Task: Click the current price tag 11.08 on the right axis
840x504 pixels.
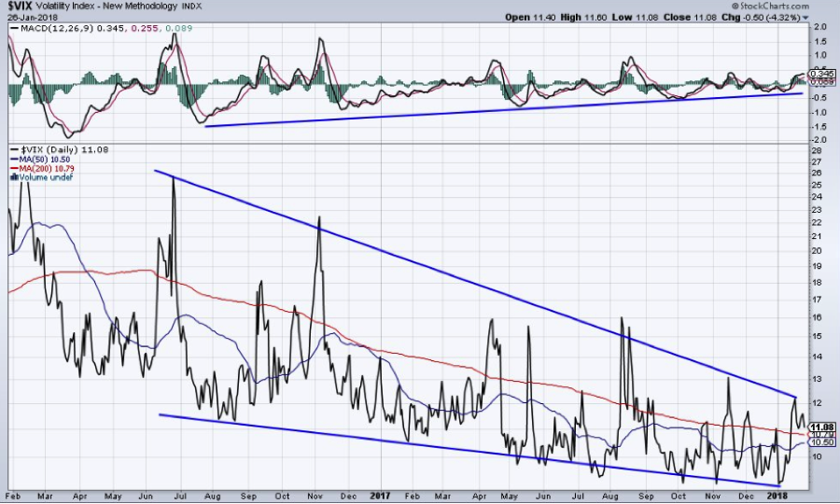Action: [x=821, y=426]
